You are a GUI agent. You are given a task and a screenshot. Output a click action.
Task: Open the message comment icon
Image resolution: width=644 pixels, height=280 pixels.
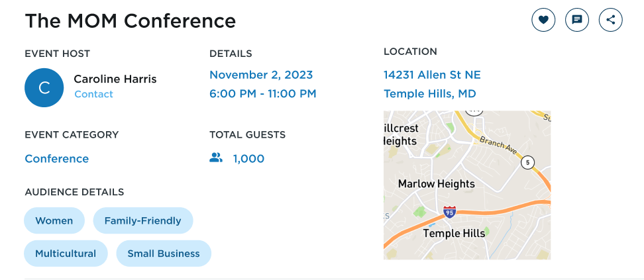click(577, 20)
